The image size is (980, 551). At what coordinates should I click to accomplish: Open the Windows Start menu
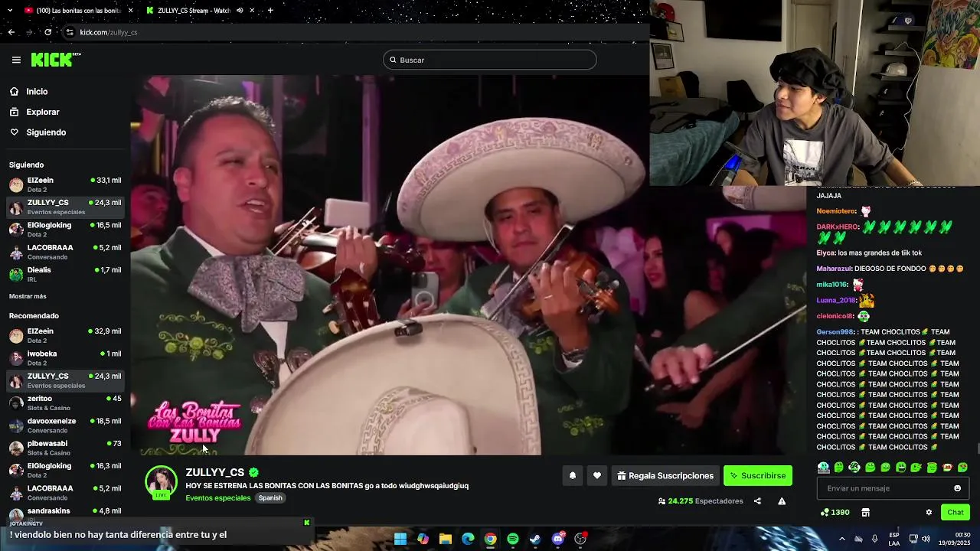coord(400,539)
